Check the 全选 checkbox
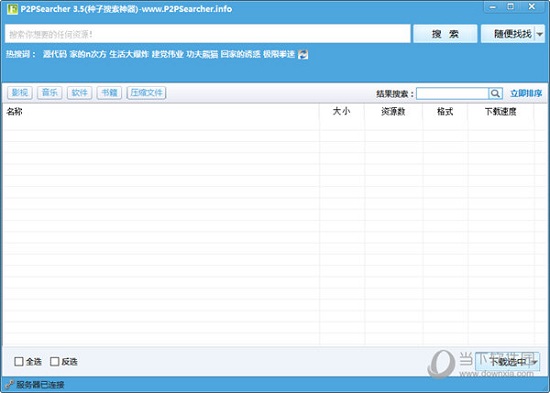Viewport: 550px width, 393px height. [19, 361]
